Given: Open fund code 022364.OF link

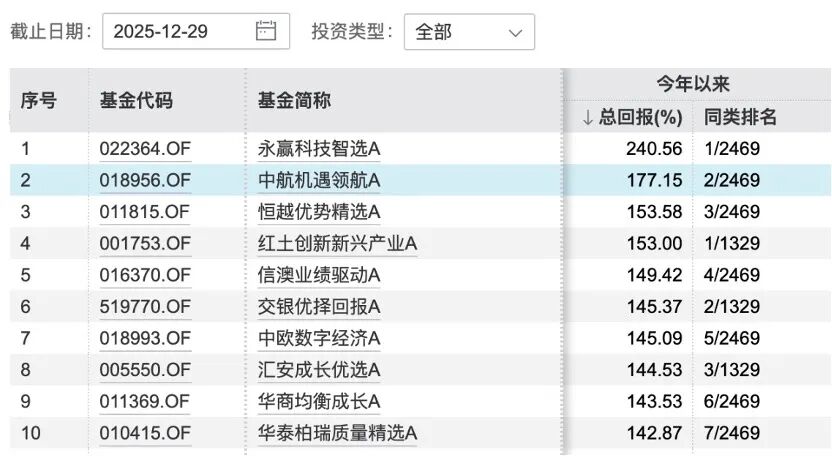Looking at the screenshot, I should coord(145,149).
